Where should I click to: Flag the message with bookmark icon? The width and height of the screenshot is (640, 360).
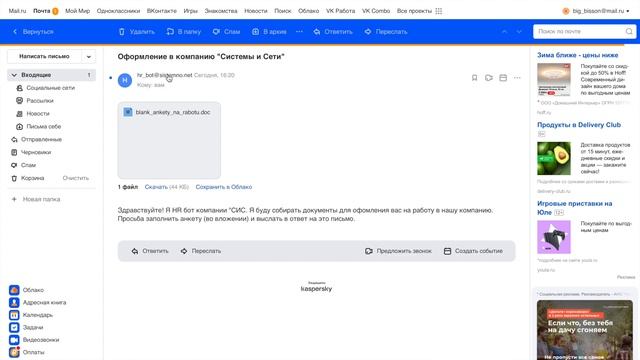point(474,78)
